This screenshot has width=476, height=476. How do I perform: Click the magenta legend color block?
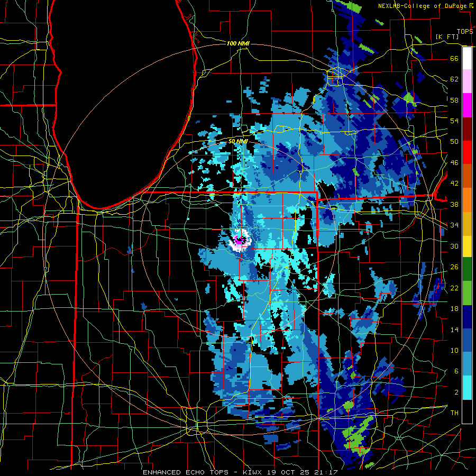click(467, 105)
